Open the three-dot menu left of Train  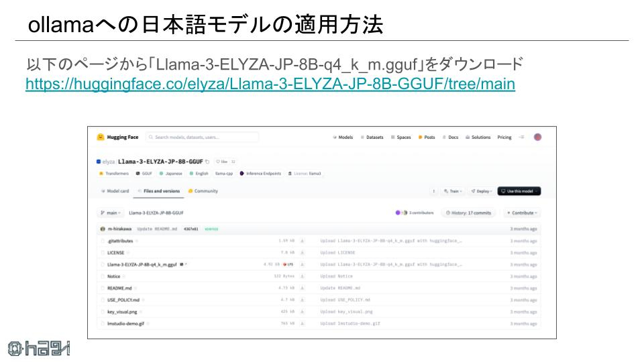pos(434,191)
